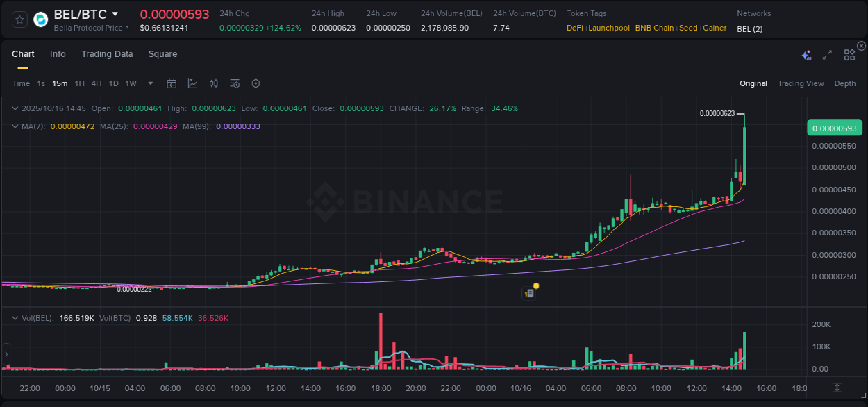
Task: Open the AI assistant sparkle icon
Action: tap(806, 55)
